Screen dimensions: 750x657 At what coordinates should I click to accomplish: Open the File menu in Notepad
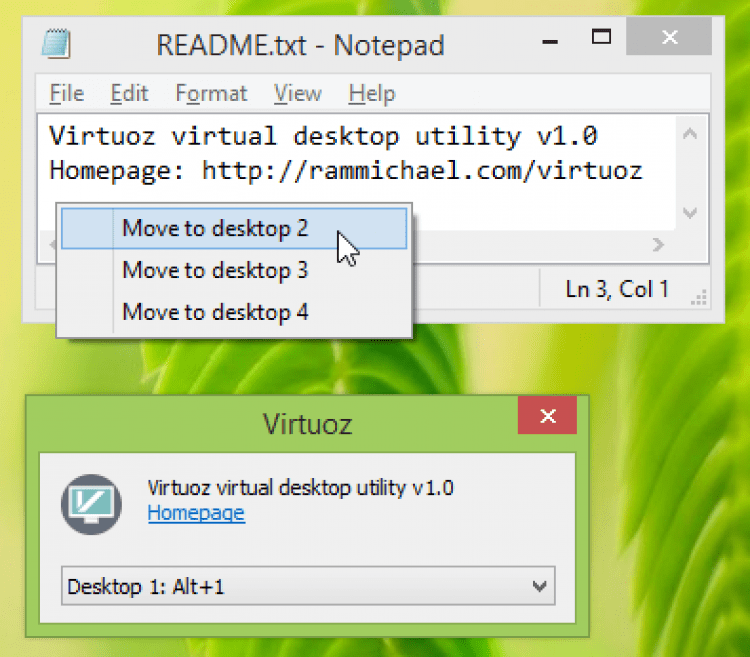67,94
